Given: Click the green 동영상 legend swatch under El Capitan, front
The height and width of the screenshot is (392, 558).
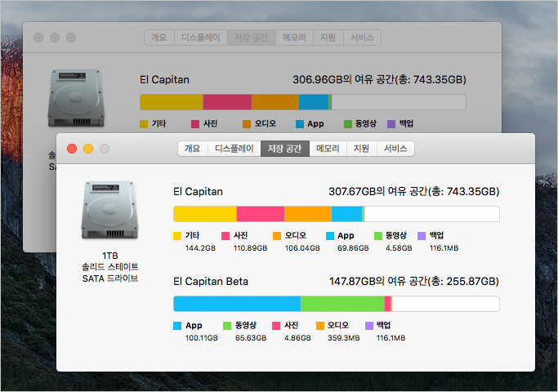Looking at the screenshot, I should tap(378, 236).
